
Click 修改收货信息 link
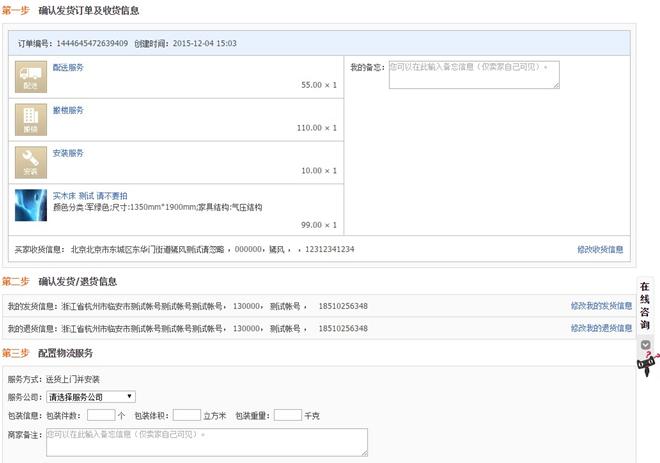click(600, 250)
